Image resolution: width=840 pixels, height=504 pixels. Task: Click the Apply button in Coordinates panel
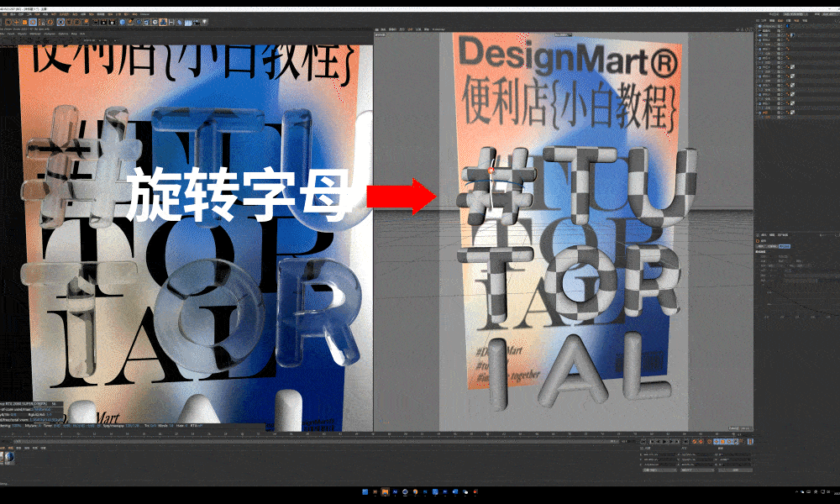click(736, 470)
